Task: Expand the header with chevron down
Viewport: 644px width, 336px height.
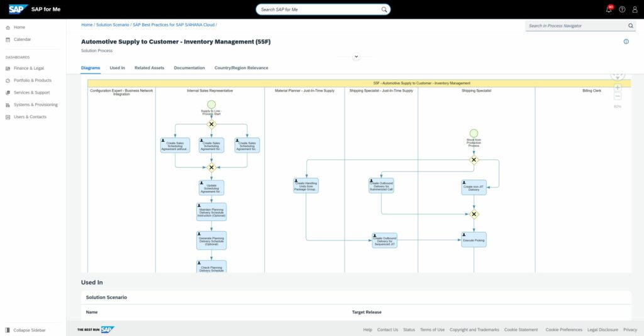Action: [x=356, y=57]
